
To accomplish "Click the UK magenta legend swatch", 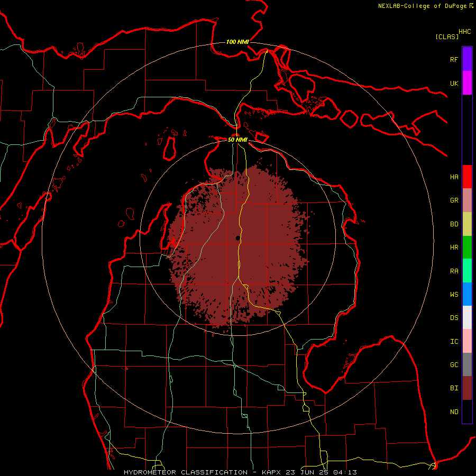I will tap(467, 83).
